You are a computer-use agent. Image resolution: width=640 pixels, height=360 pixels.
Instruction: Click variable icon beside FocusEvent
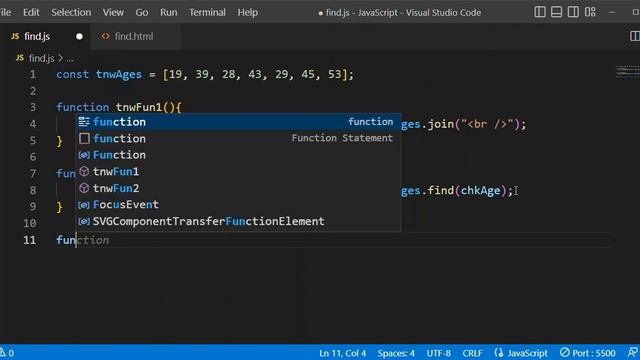(84, 205)
